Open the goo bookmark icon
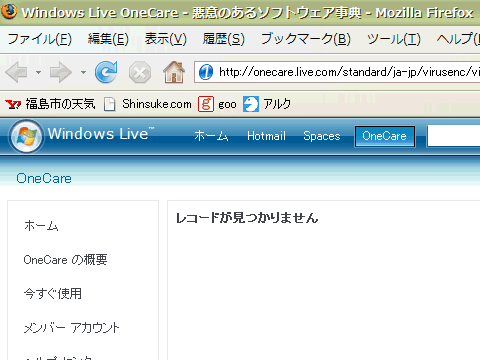The height and width of the screenshot is (360, 480). tap(206, 104)
